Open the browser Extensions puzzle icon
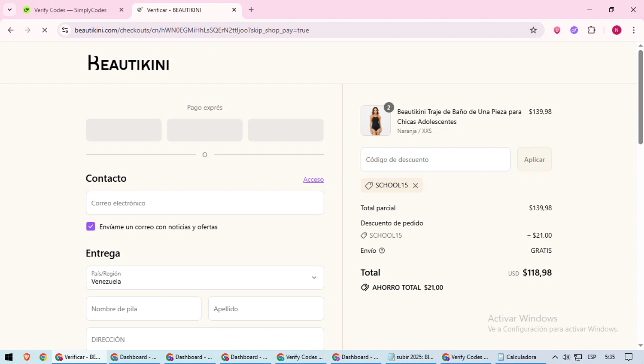Screen dimensions: 644x364 [x=592, y=30]
